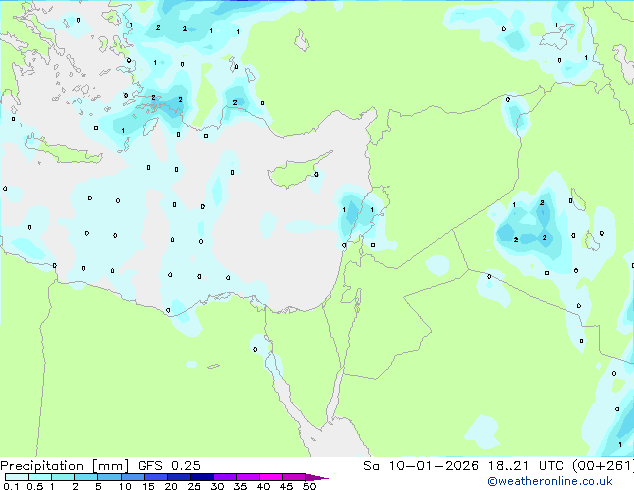The image size is (634, 490).
Task: Click the legend scale label '25'
Action: [194, 486]
